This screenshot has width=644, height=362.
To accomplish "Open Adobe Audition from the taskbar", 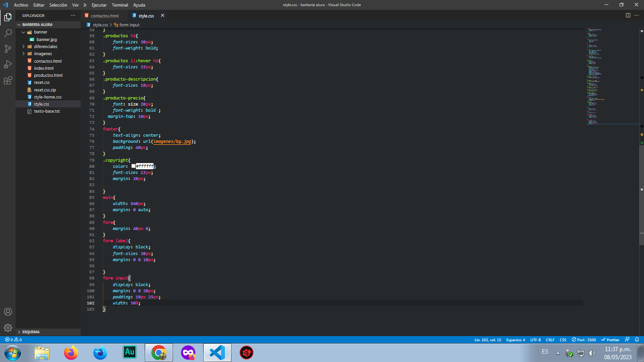I will pyautogui.click(x=130, y=352).
